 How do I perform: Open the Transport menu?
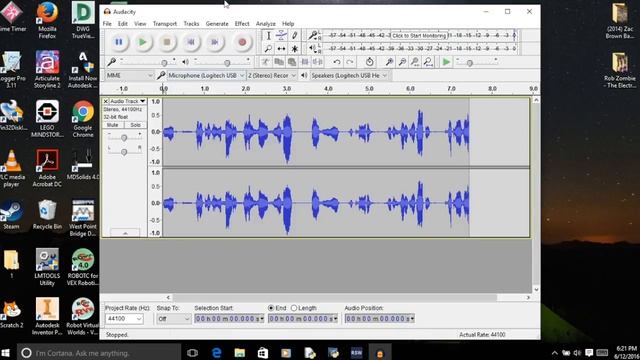point(165,24)
